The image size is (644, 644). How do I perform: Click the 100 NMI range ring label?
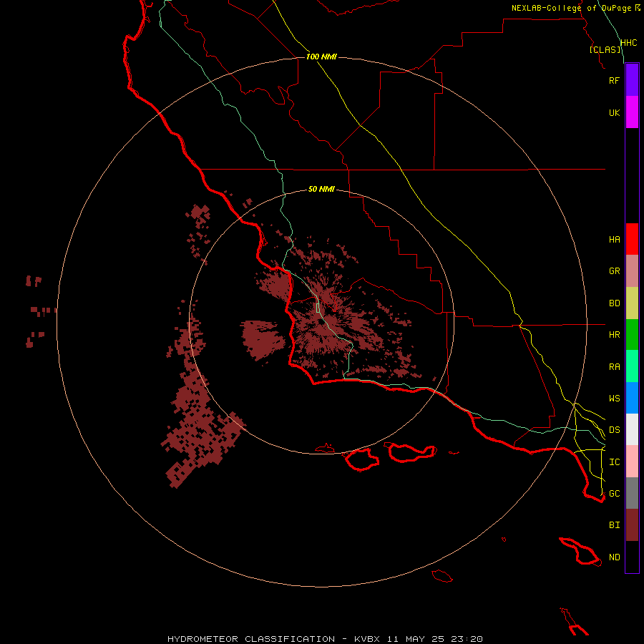tap(321, 57)
